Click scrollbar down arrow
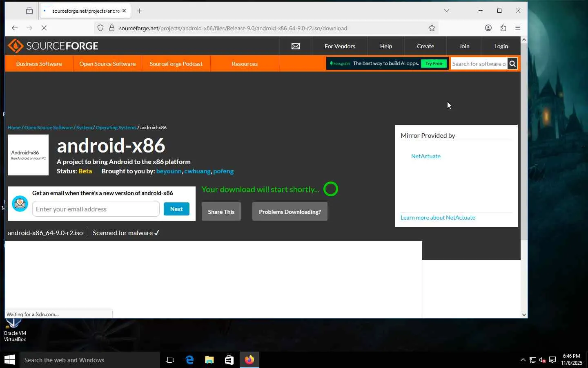 pyautogui.click(x=524, y=314)
